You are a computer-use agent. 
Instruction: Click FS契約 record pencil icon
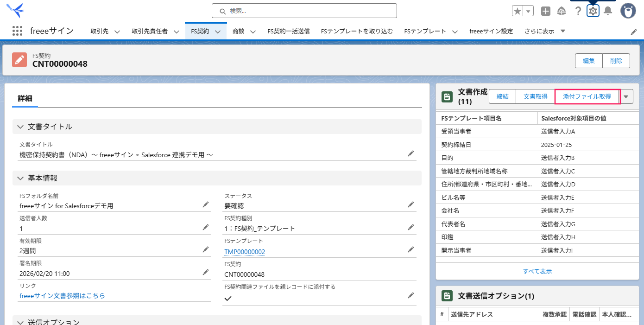pos(19,60)
